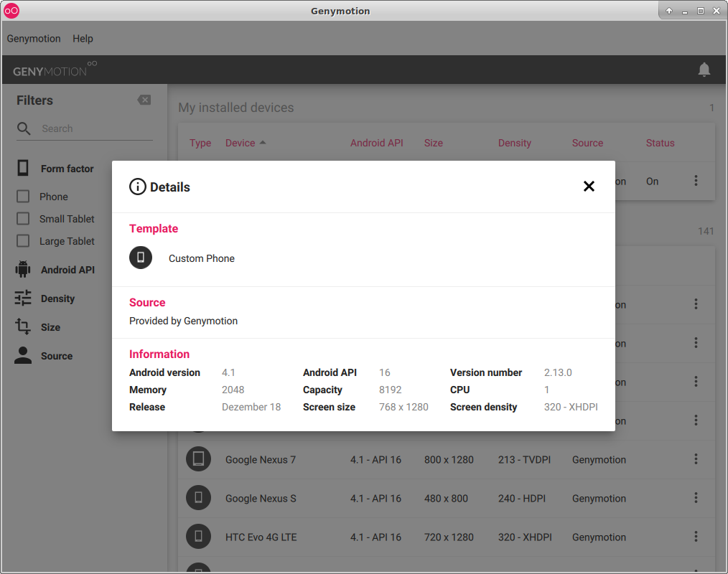Expand the Size filter
Viewport: 728px width, 574px height.
50,327
